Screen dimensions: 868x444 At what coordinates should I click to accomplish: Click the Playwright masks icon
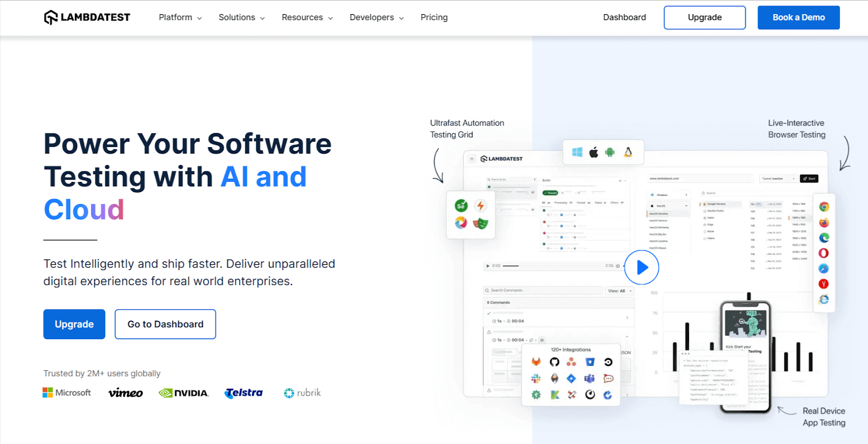pos(480,223)
